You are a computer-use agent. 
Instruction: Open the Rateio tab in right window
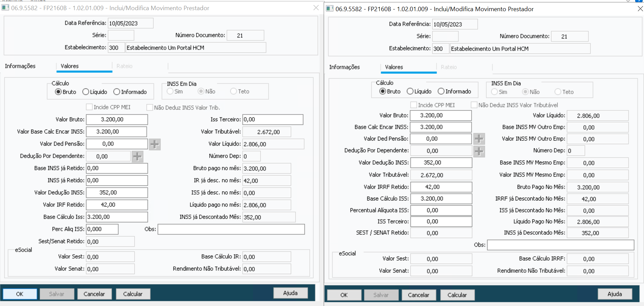click(x=449, y=67)
